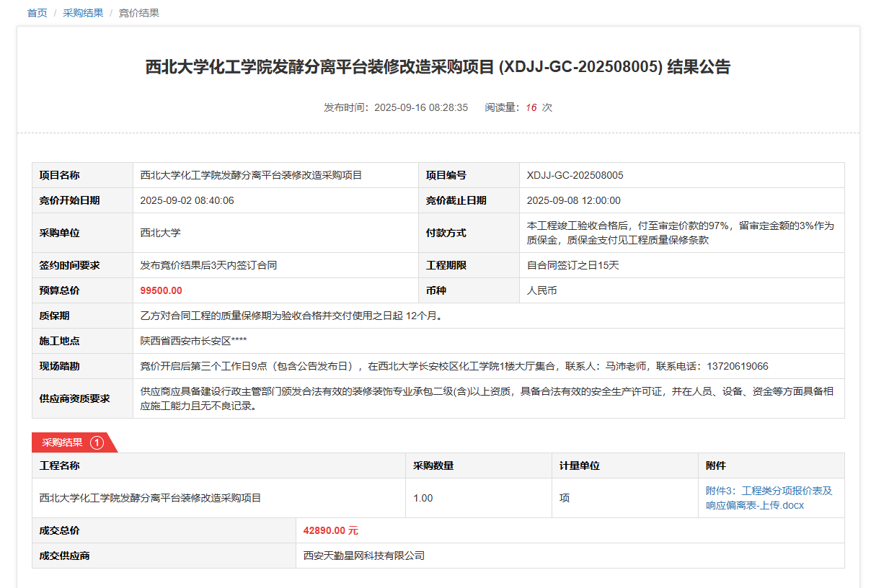
Task: Open the 工程类分项报价表 docx attachment
Action: (769, 498)
